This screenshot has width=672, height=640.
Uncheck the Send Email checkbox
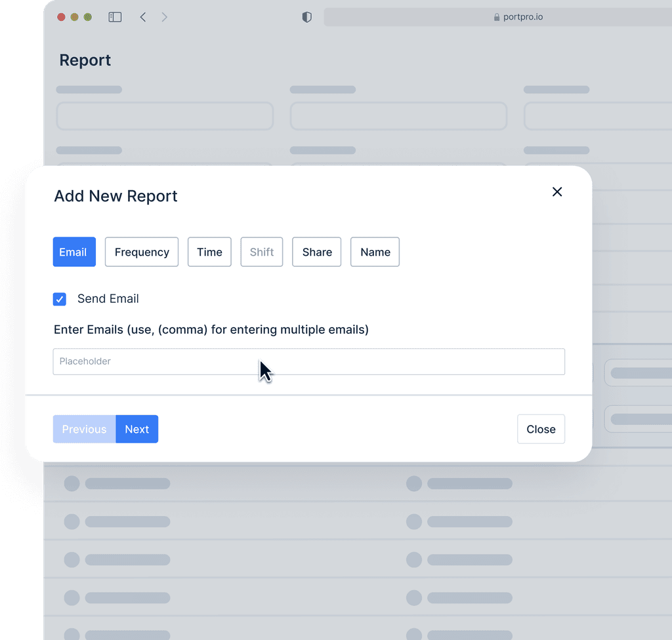pos(60,299)
